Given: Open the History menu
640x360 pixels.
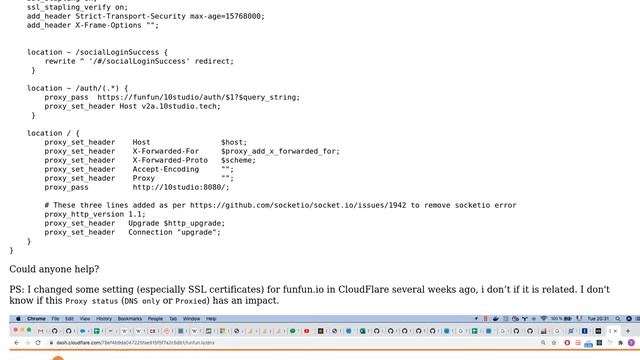Looking at the screenshot, I should click(x=104, y=319).
